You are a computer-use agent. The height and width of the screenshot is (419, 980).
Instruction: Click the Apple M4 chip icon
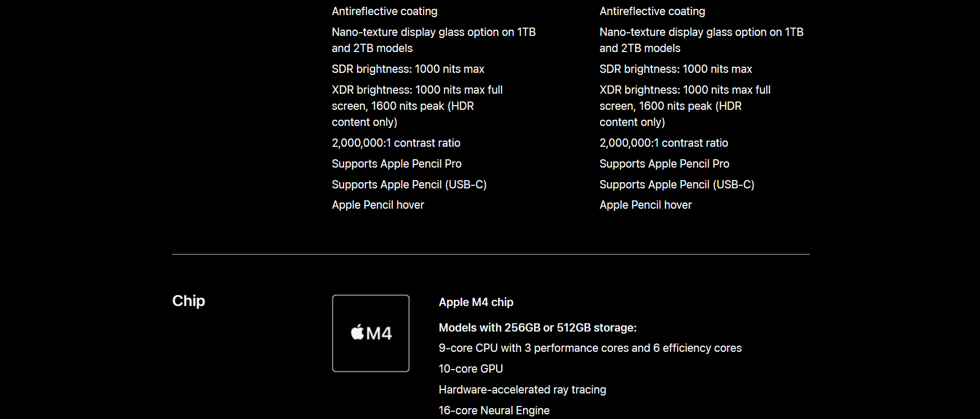(x=371, y=333)
